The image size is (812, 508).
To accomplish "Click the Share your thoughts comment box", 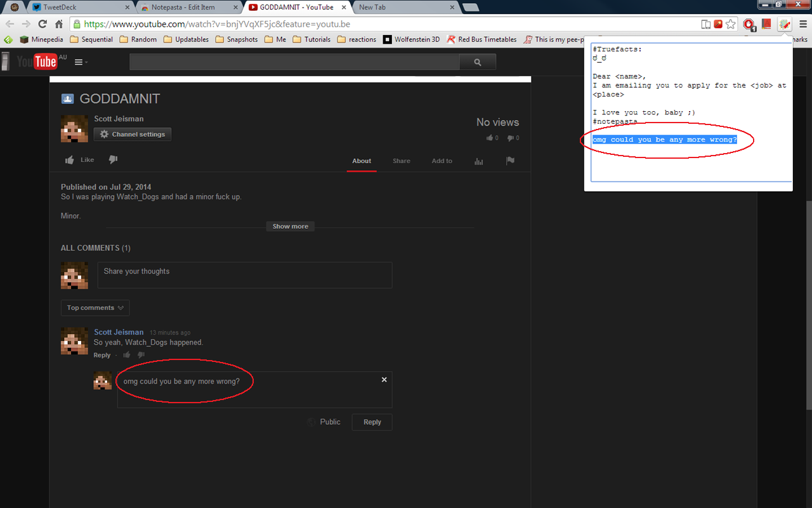I will pyautogui.click(x=244, y=275).
